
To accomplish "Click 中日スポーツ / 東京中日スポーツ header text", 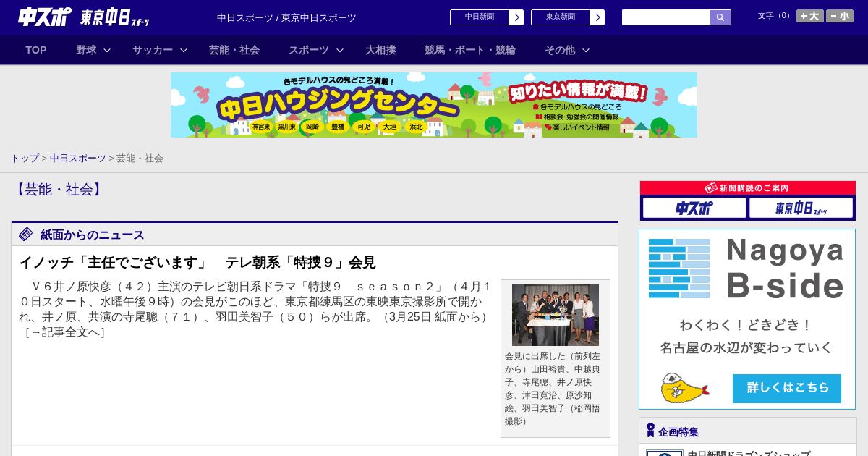I will [x=286, y=17].
